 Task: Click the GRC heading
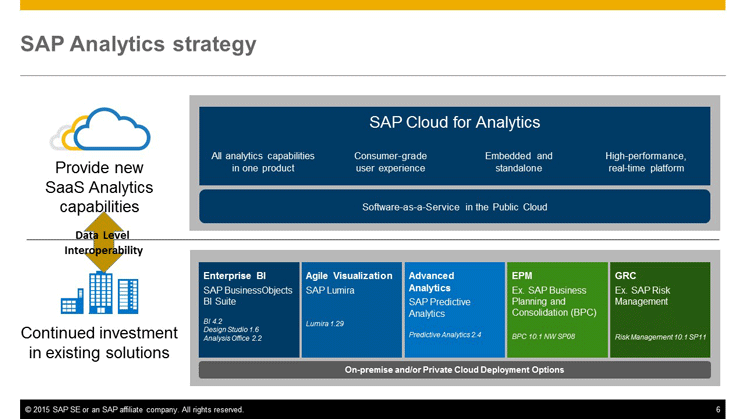tap(625, 276)
